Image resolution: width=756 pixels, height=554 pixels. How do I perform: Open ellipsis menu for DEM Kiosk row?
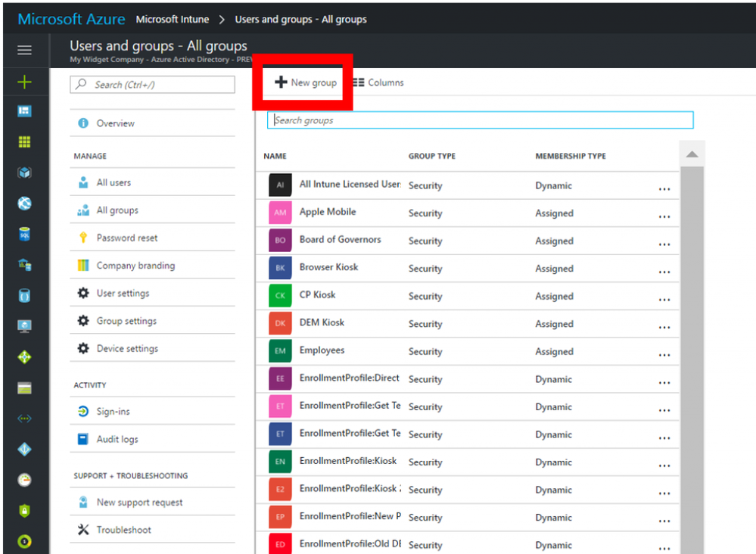664,327
